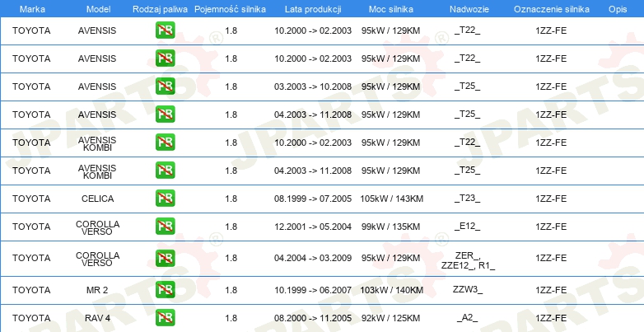Viewport: 644px width, 332px height.
Task: Click the date range 12.2001 -> 05.2004
Action: click(313, 227)
